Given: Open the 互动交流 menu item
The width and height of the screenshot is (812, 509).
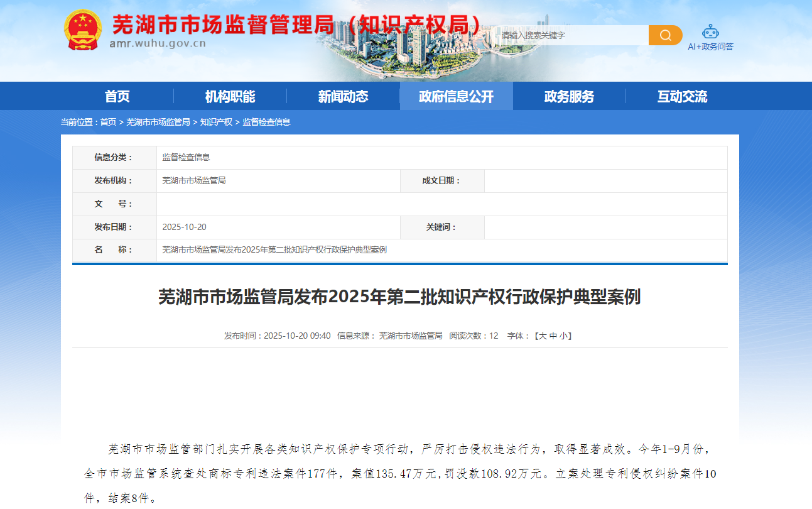Looking at the screenshot, I should tap(682, 97).
